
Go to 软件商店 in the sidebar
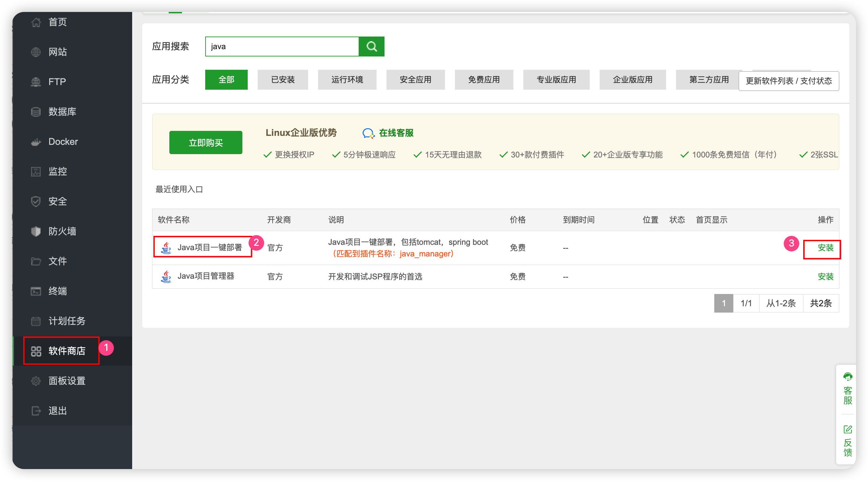(x=67, y=351)
